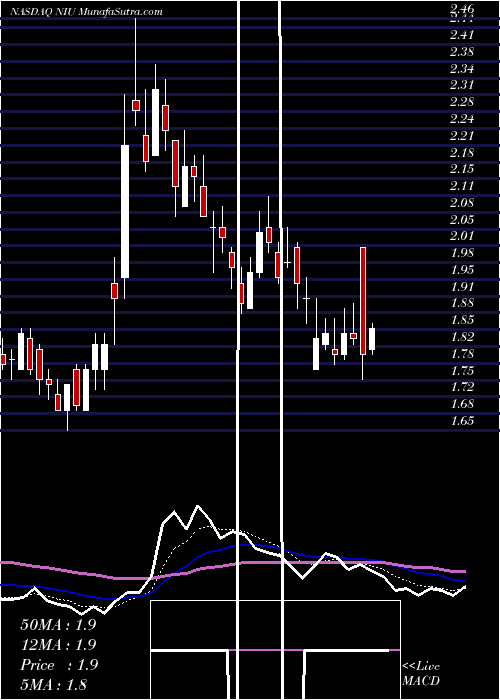Click the NASDAQ NIU MunafaSutra.com chart title
This screenshot has height=700, width=500.
87,12
